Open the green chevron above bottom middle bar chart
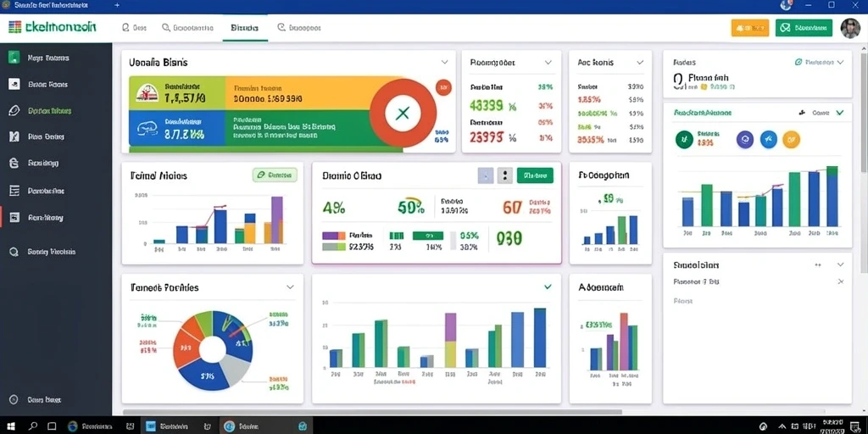Image resolution: width=868 pixels, height=434 pixels. tap(548, 287)
